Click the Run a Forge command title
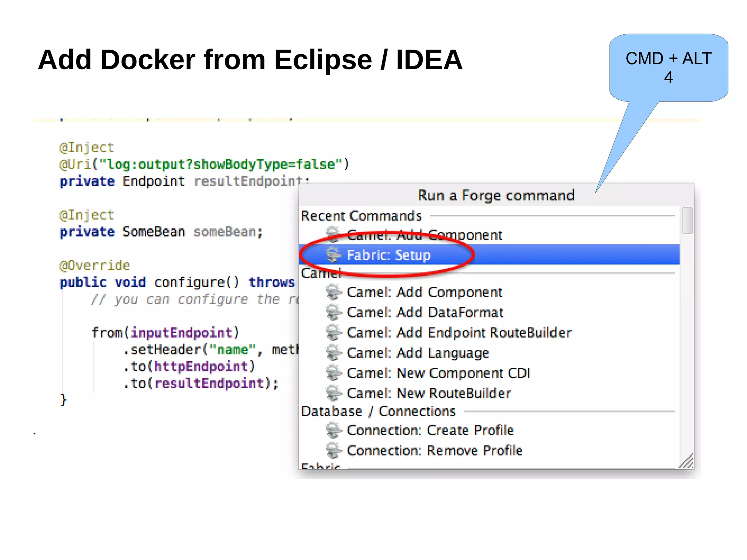Image resolution: width=747 pixels, height=560 pixels. point(496,196)
